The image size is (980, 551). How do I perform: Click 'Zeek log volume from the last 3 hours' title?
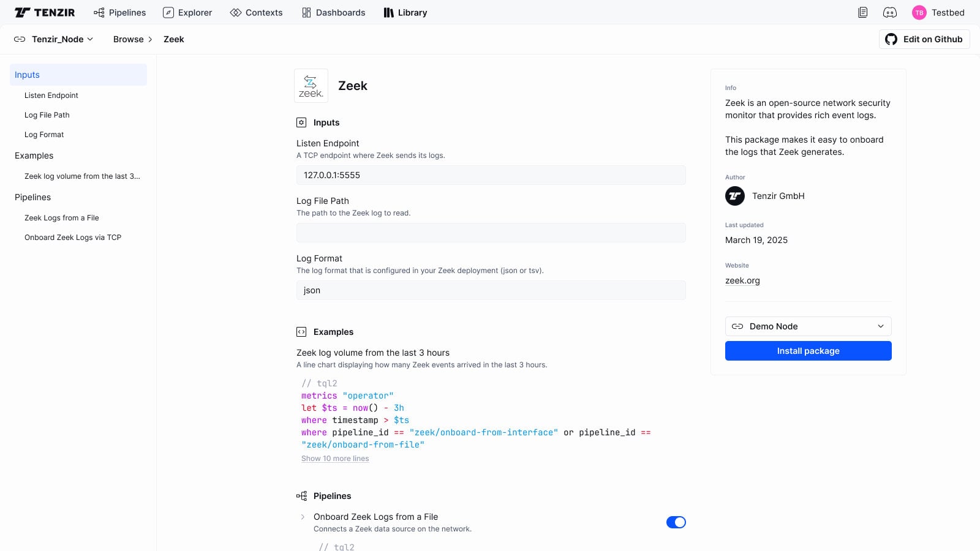(373, 353)
